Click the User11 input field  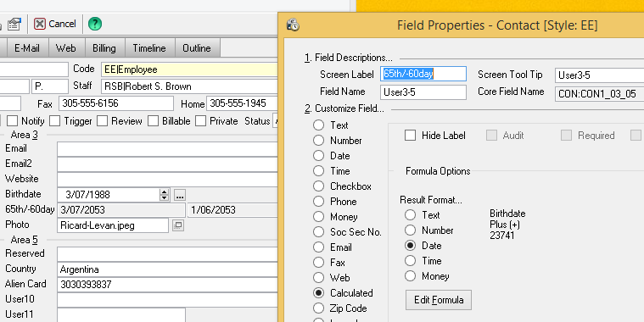click(x=121, y=315)
